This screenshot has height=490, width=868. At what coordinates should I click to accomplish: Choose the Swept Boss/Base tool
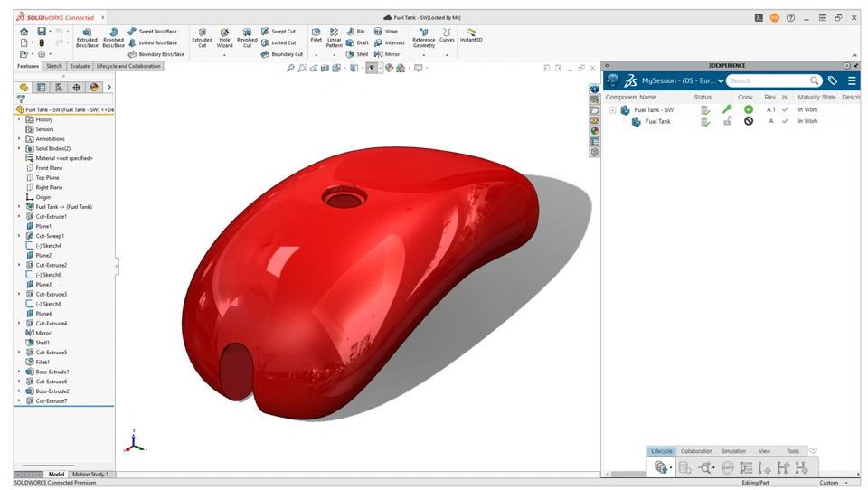coord(152,32)
